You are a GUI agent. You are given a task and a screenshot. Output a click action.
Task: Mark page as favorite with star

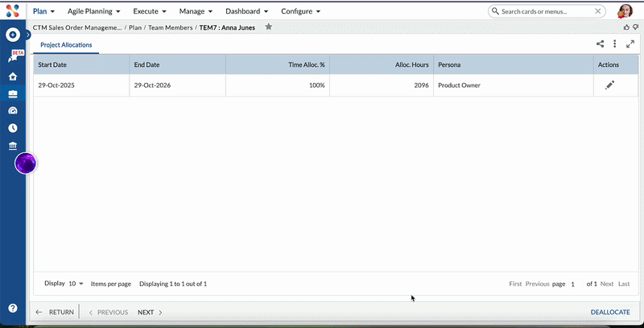point(268,27)
